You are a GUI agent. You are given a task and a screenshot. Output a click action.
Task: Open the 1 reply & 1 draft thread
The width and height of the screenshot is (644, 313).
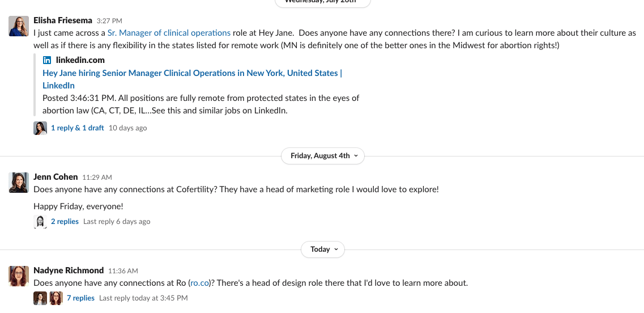[x=77, y=128]
